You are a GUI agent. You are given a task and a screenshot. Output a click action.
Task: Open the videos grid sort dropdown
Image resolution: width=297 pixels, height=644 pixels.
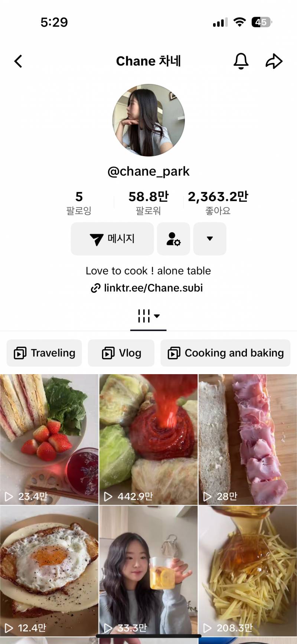coord(148,316)
